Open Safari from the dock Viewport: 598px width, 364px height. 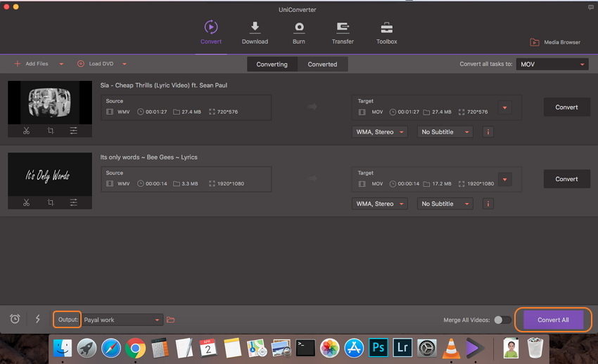(x=111, y=348)
